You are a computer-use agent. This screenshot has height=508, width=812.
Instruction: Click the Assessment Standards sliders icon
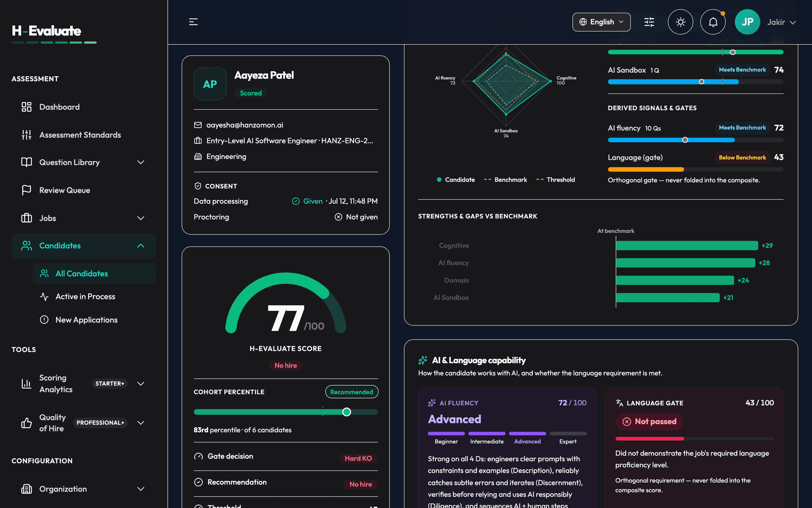point(26,135)
